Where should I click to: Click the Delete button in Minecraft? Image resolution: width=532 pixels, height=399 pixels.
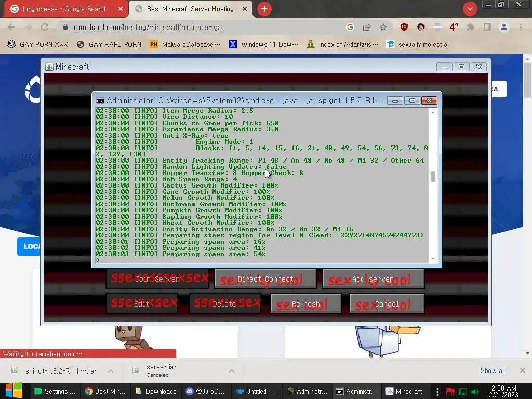click(224, 303)
